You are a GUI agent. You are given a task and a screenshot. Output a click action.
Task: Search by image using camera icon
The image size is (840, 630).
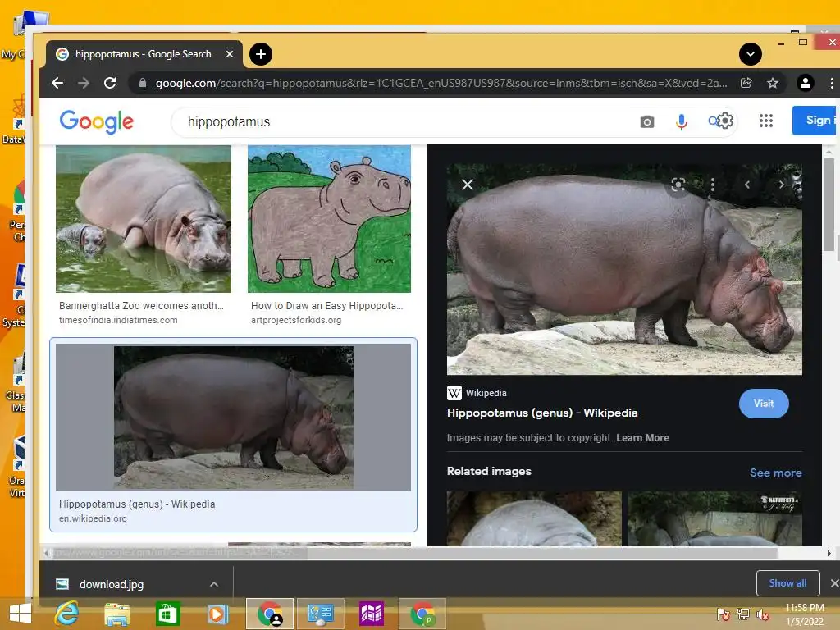point(646,122)
